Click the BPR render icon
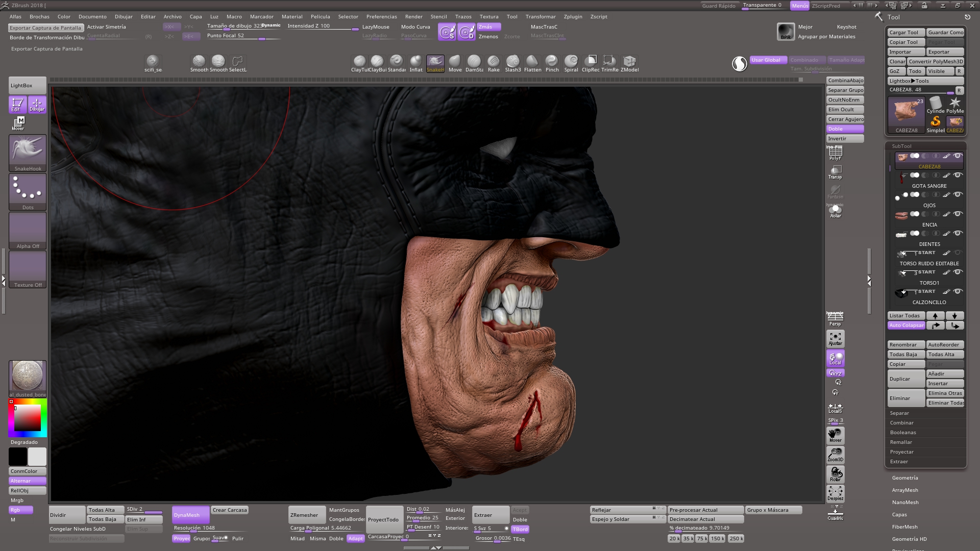This screenshot has height=551, width=980. pyautogui.click(x=786, y=31)
